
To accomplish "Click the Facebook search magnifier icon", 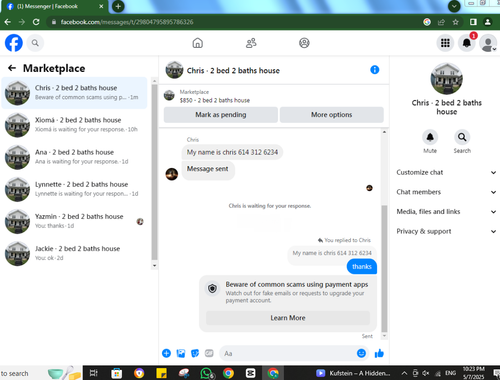I will (x=35, y=43).
